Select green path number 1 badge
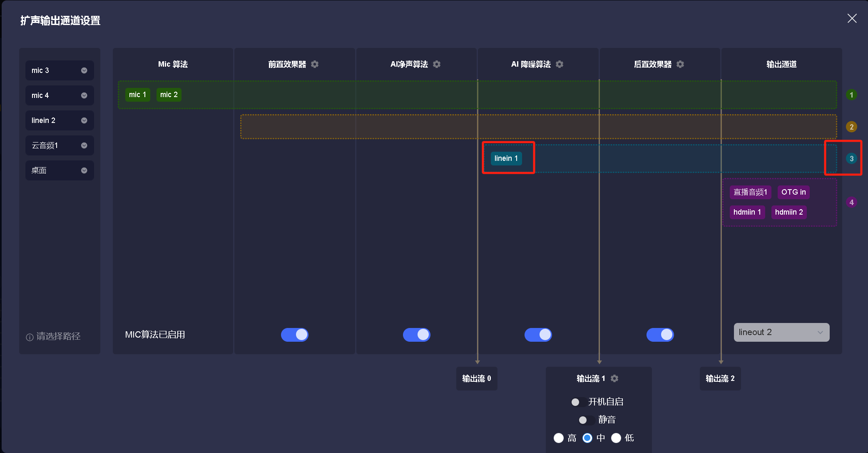This screenshot has height=453, width=868. (851, 95)
